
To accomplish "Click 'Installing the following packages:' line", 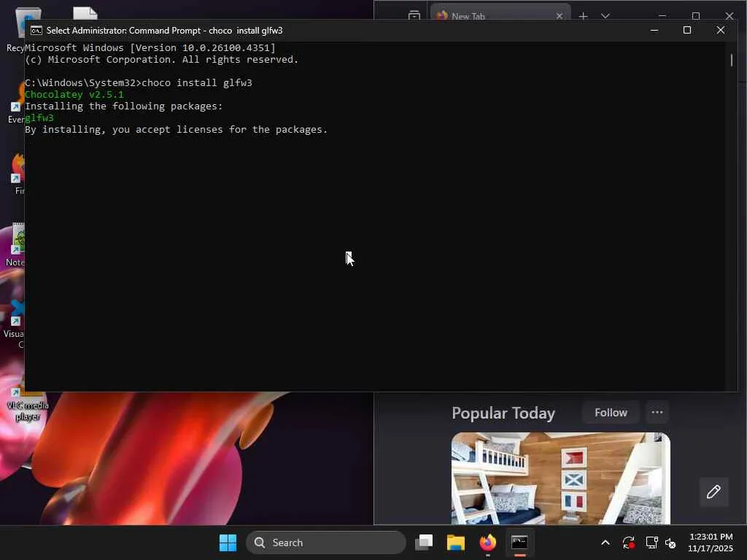I will 123,106.
